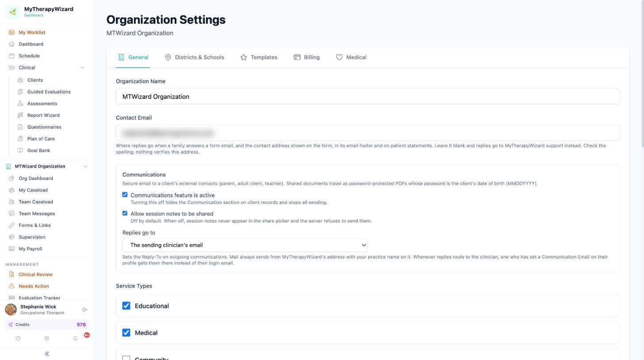Switch to the Districts & Schools tab

pos(195,57)
